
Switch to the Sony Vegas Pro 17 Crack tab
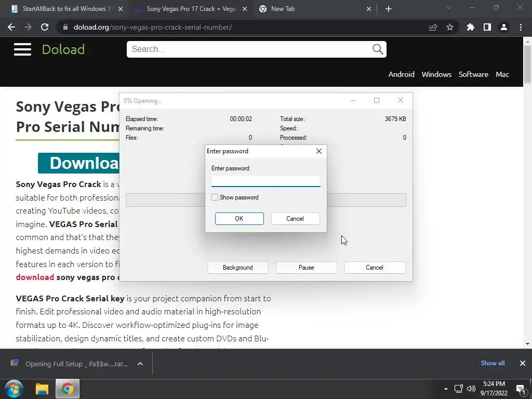point(190,9)
